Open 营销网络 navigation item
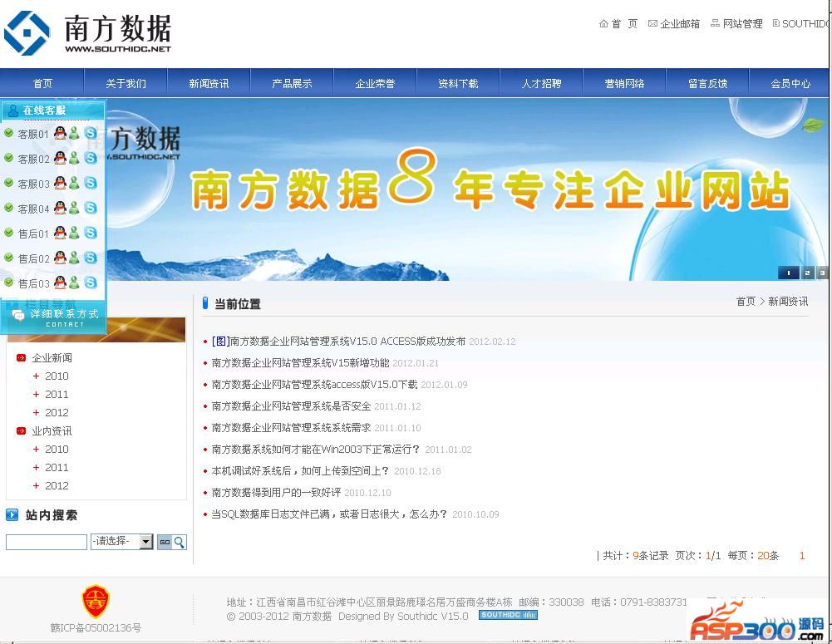This screenshot has height=644, width=832. 624,83
